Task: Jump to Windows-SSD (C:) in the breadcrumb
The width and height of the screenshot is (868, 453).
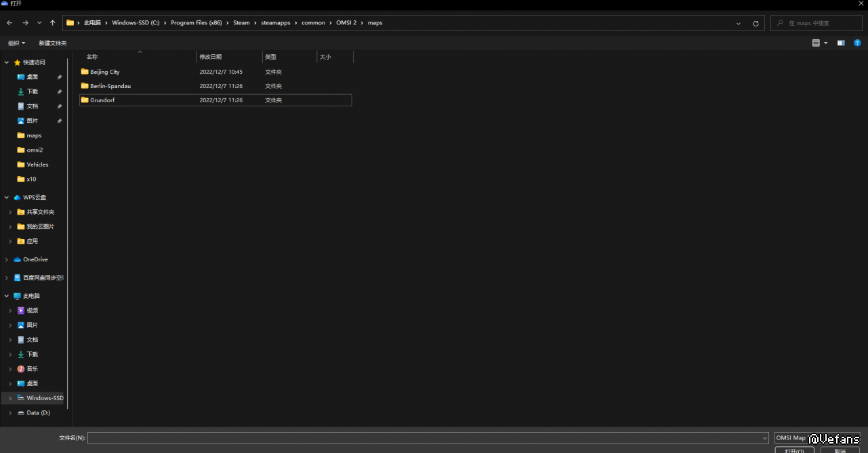Action: [x=136, y=23]
